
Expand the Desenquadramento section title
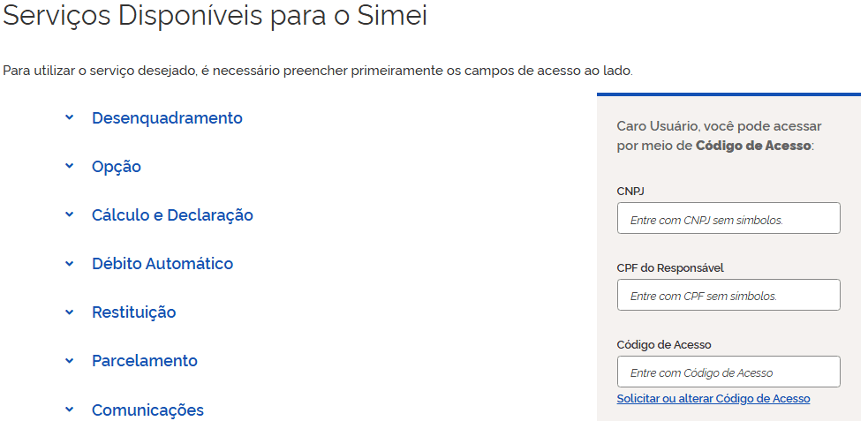pyautogui.click(x=167, y=117)
